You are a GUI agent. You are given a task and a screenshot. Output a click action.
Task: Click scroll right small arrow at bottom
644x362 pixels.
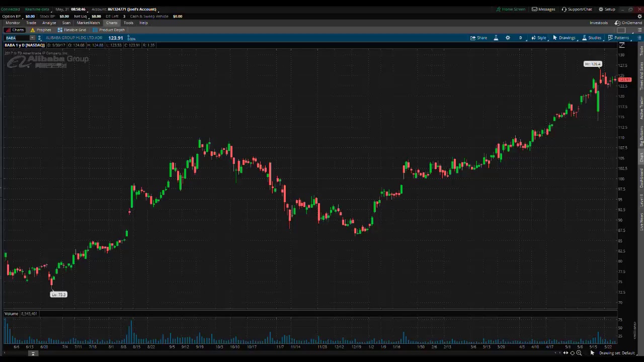[559, 353]
